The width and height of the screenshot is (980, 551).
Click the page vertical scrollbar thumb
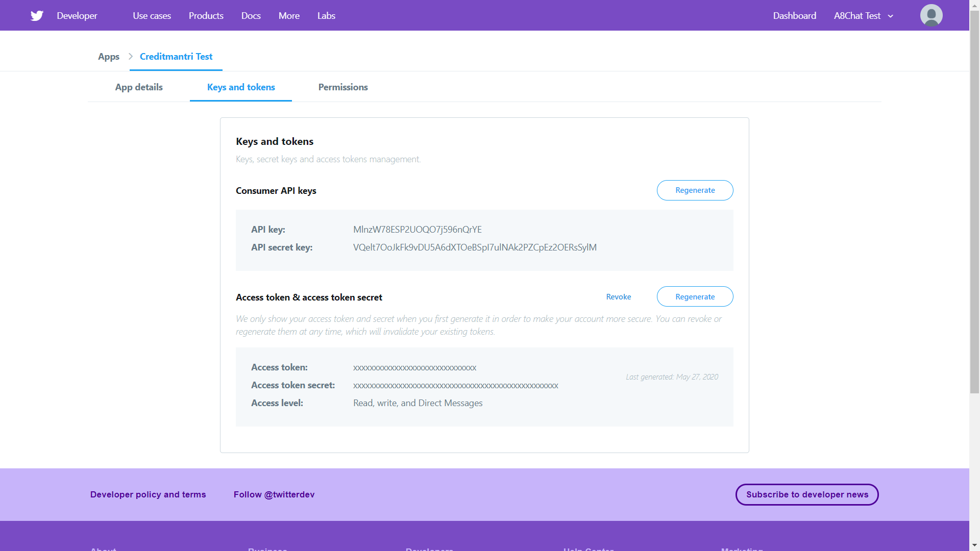974,202
